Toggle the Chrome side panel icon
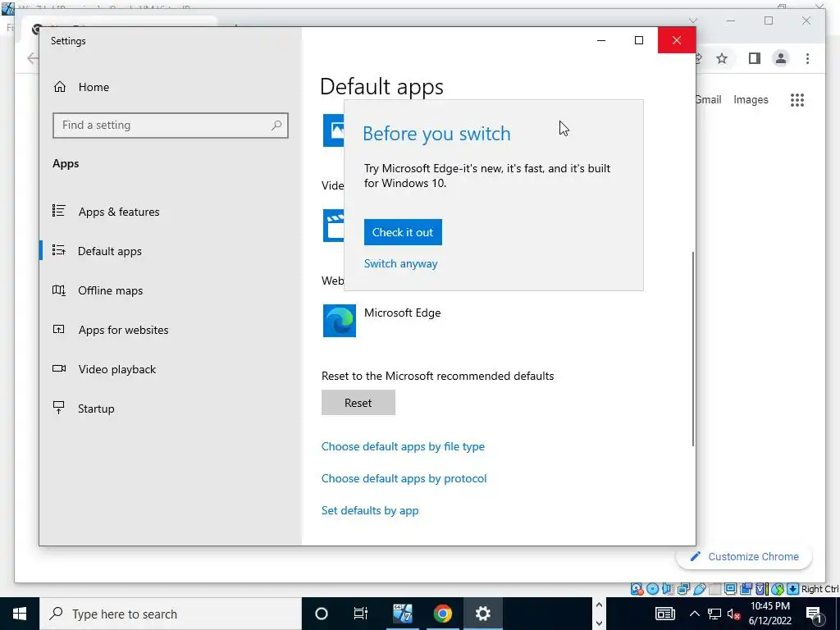The height and width of the screenshot is (630, 840). coord(755,58)
